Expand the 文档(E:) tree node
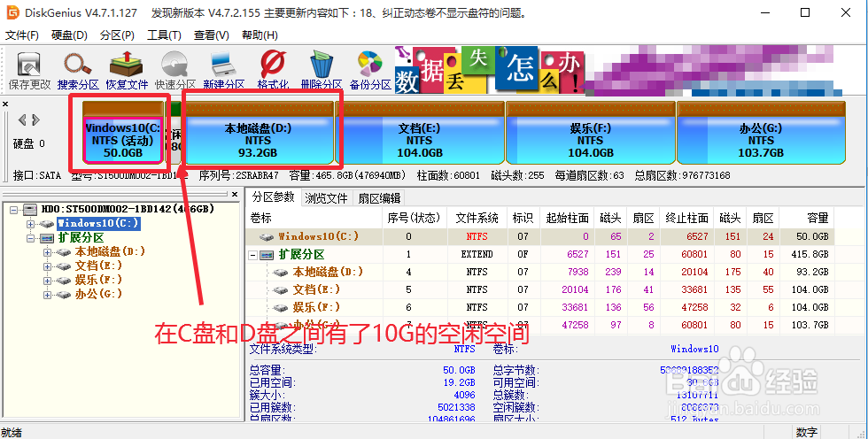868x439 pixels. tap(47, 266)
